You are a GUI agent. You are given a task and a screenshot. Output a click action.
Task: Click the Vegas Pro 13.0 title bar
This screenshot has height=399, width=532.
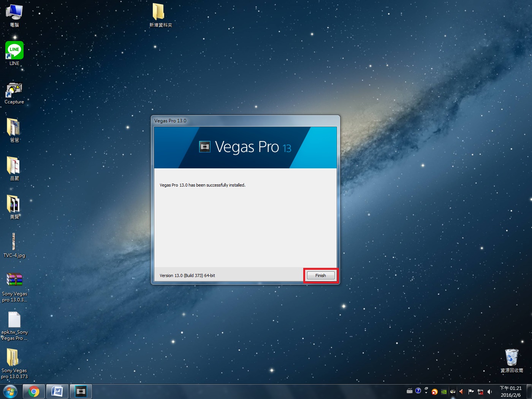click(x=245, y=120)
